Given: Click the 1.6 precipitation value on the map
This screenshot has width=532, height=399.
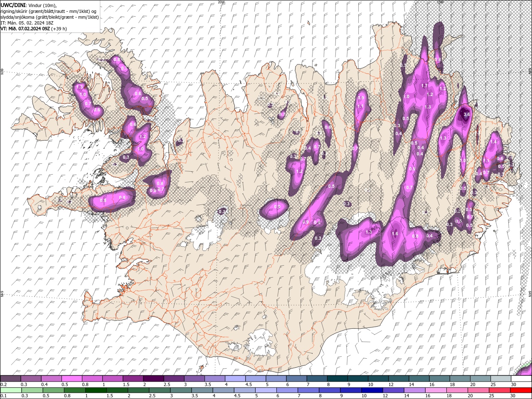Looking at the screenshot, I should tap(395, 234).
